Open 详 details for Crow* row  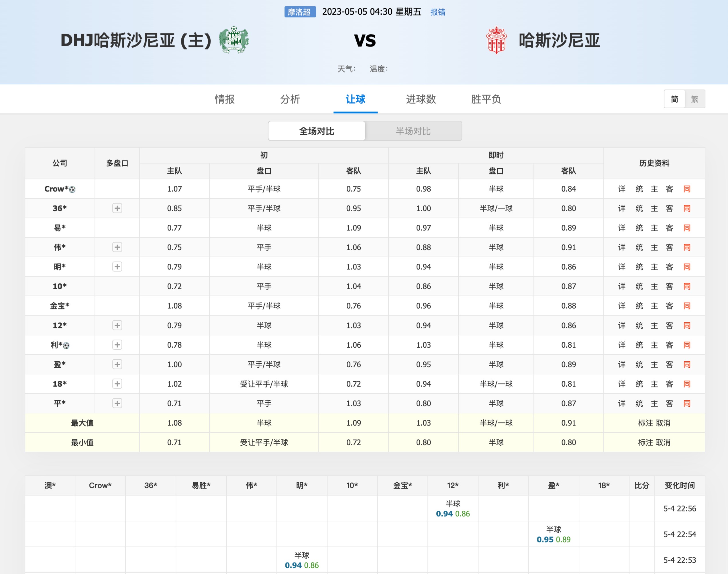tap(622, 189)
